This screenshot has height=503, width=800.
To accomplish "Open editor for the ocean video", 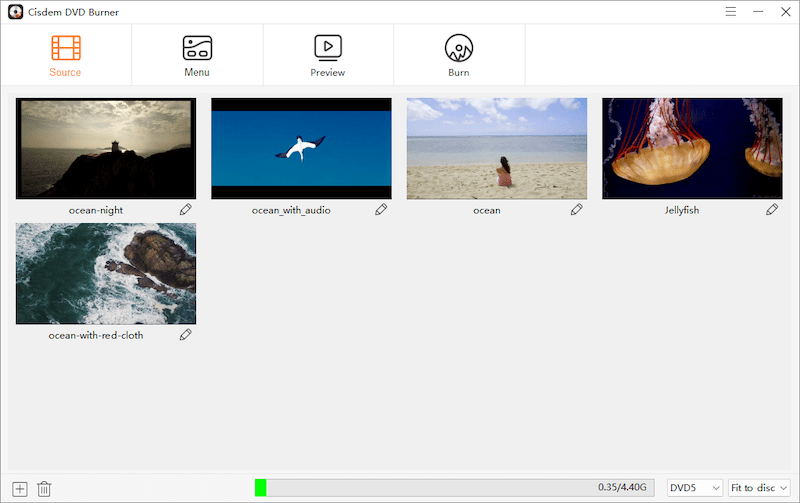I will [576, 210].
